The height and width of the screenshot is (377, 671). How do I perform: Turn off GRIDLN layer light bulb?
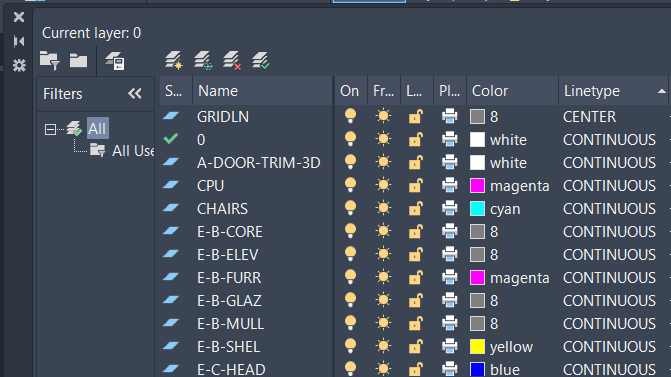click(350, 116)
